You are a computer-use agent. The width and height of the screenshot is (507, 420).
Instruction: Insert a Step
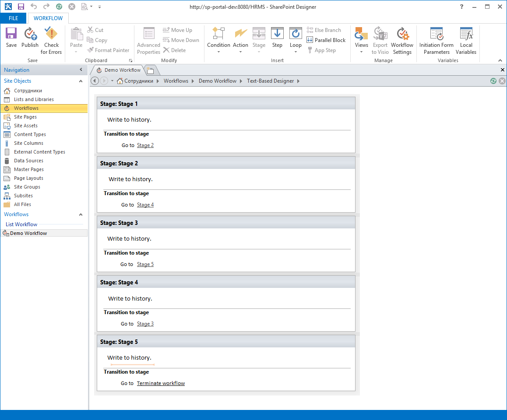277,38
